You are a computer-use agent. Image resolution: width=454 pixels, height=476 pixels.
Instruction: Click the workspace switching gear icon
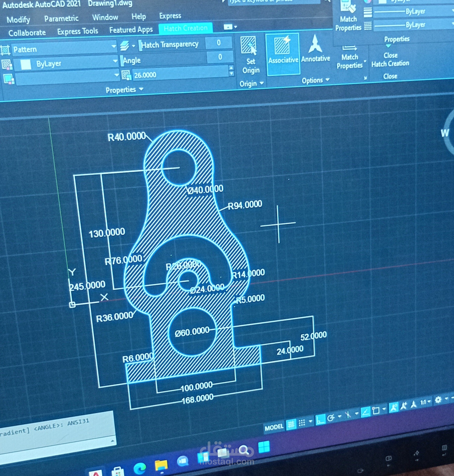pos(438,400)
